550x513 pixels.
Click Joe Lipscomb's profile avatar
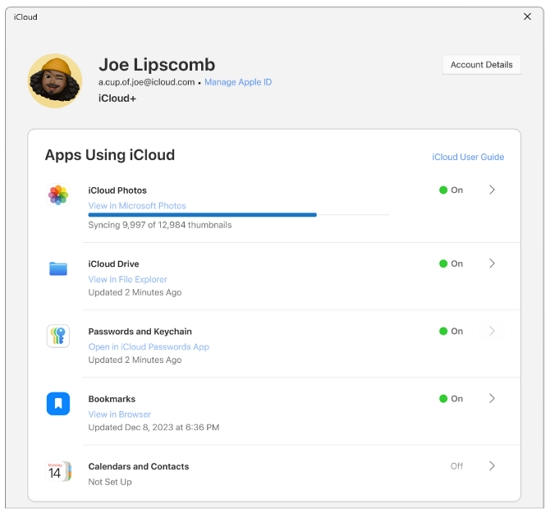55,81
